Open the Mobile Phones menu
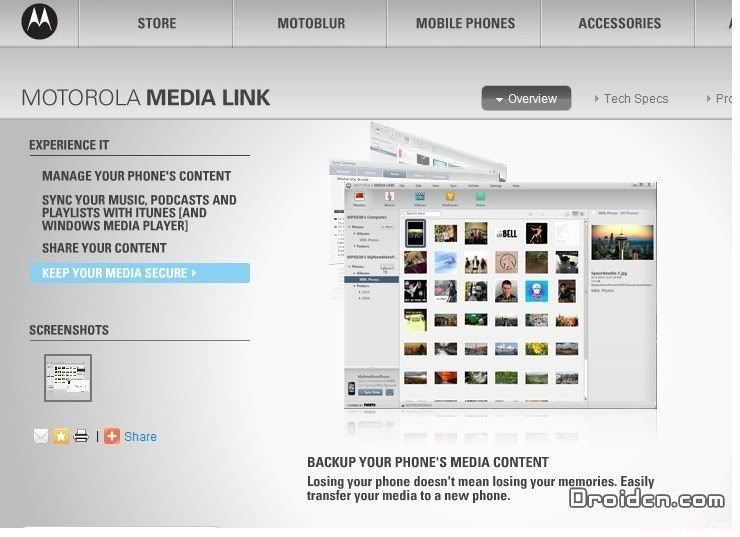Image resolution: width=740 pixels, height=537 pixels. pos(465,23)
